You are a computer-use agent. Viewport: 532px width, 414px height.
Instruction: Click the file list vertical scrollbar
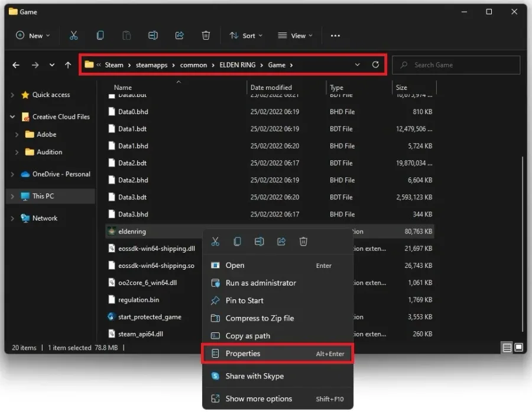(523, 244)
